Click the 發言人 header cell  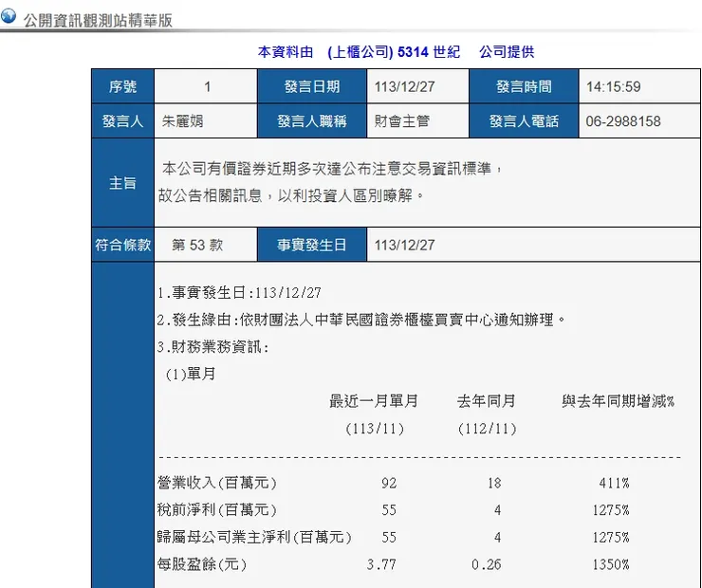pos(122,120)
